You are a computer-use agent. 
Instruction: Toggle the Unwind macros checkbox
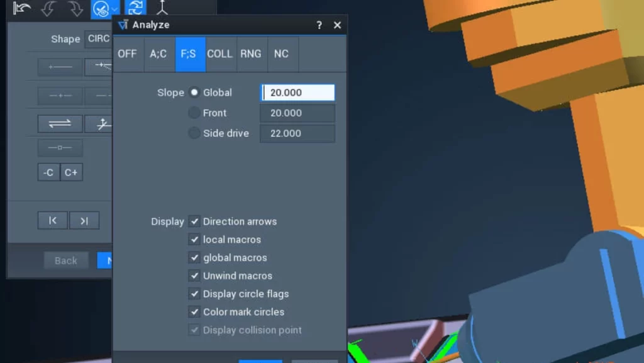coord(194,276)
